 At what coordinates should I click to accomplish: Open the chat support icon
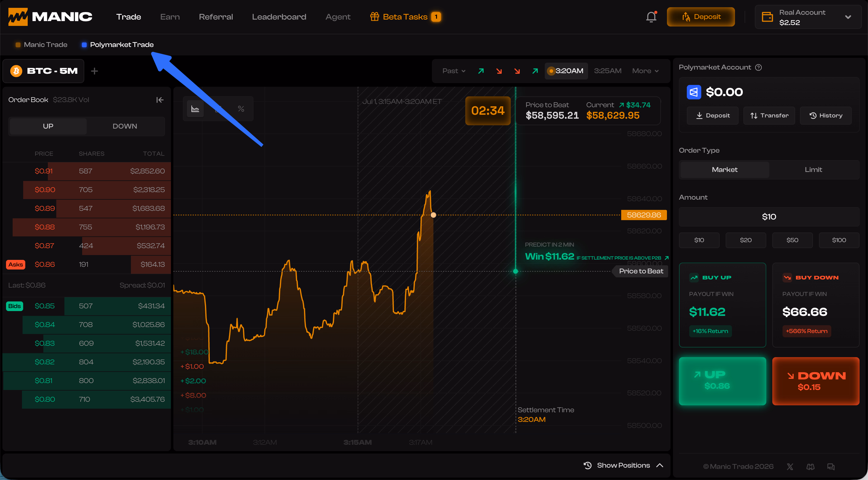(831, 466)
